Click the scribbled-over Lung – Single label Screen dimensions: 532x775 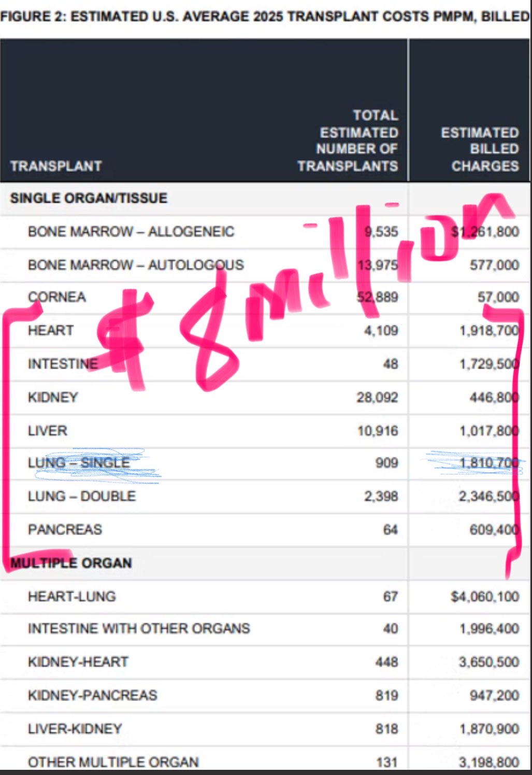click(x=79, y=462)
